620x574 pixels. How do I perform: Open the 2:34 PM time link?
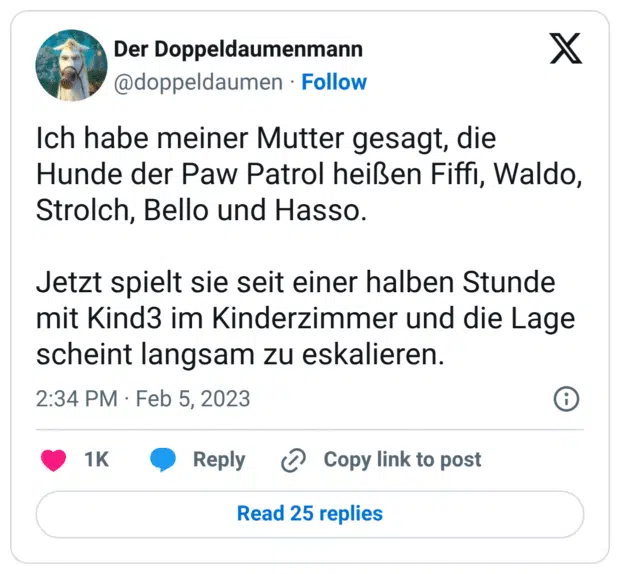pyautogui.click(x=78, y=399)
